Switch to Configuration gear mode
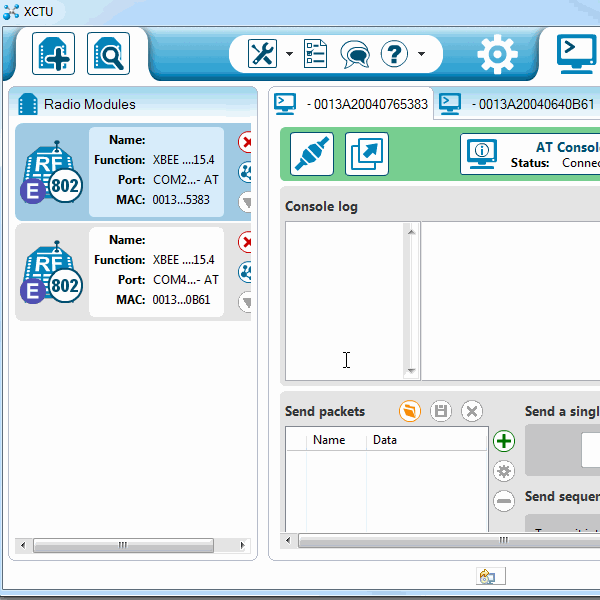The height and width of the screenshot is (600, 600). click(497, 54)
